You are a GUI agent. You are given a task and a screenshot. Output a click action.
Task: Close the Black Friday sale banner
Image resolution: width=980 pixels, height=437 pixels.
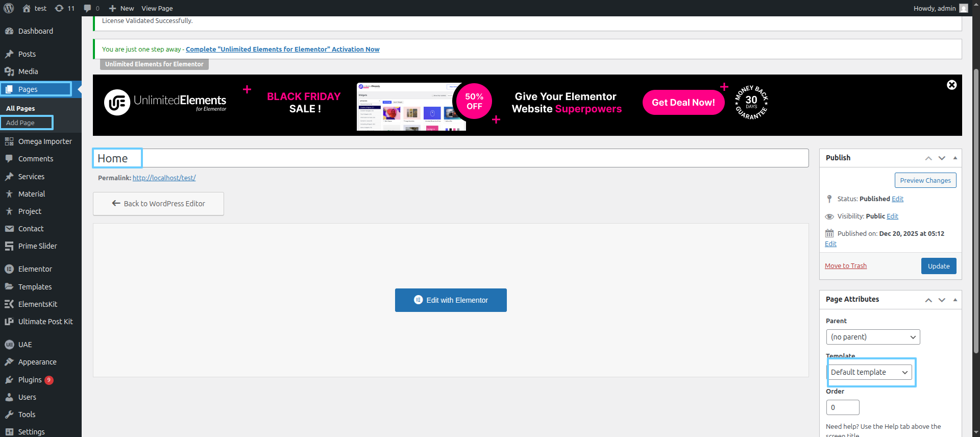(x=951, y=85)
